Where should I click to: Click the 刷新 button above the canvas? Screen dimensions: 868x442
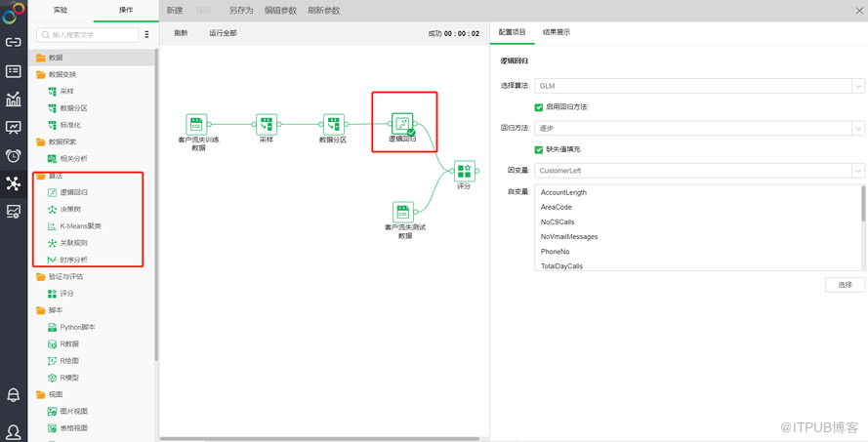tap(181, 33)
